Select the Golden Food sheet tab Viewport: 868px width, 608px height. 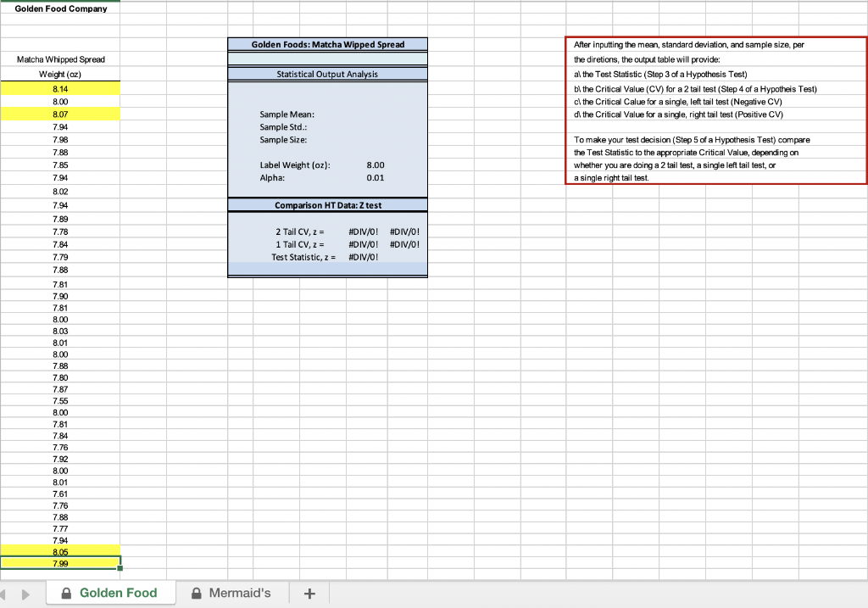[x=111, y=593]
